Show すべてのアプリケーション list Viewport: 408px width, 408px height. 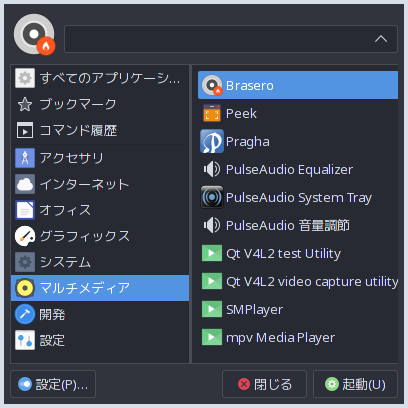coord(100,78)
